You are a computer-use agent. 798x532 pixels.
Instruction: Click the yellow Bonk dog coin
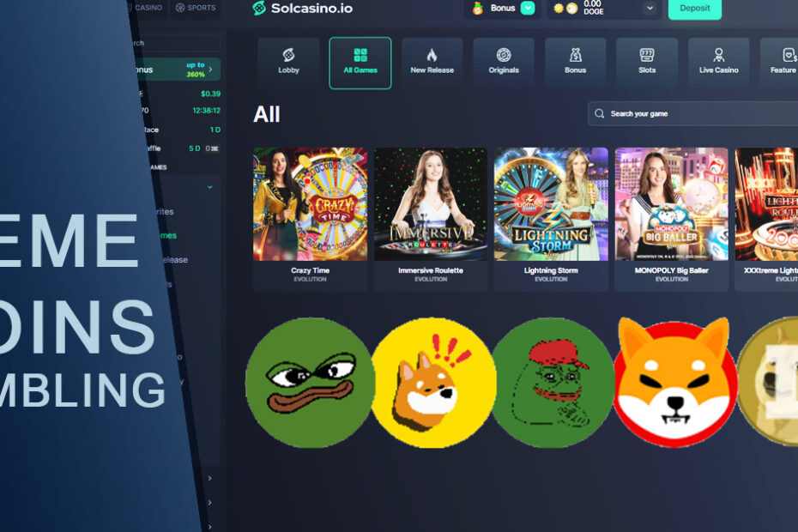coord(433,383)
